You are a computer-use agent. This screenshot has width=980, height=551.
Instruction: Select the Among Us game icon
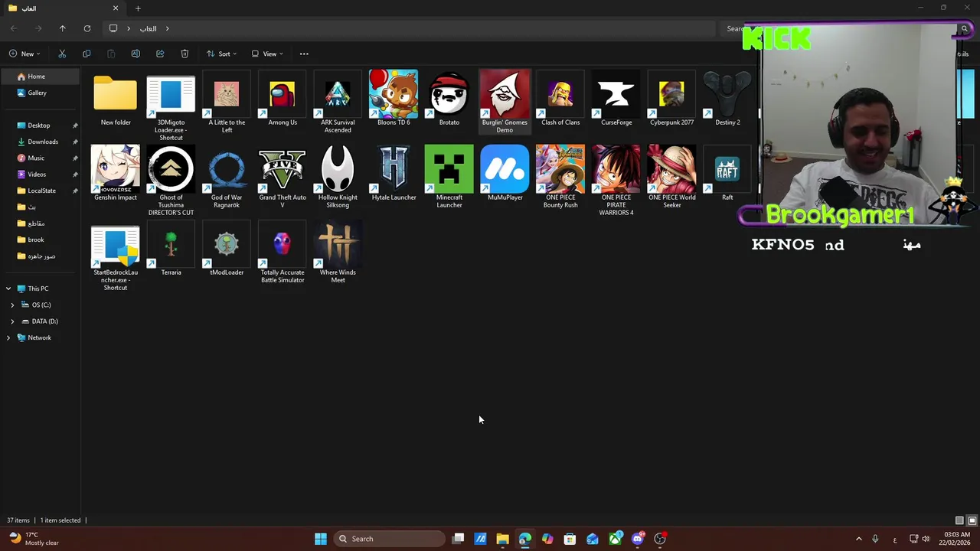(x=283, y=98)
